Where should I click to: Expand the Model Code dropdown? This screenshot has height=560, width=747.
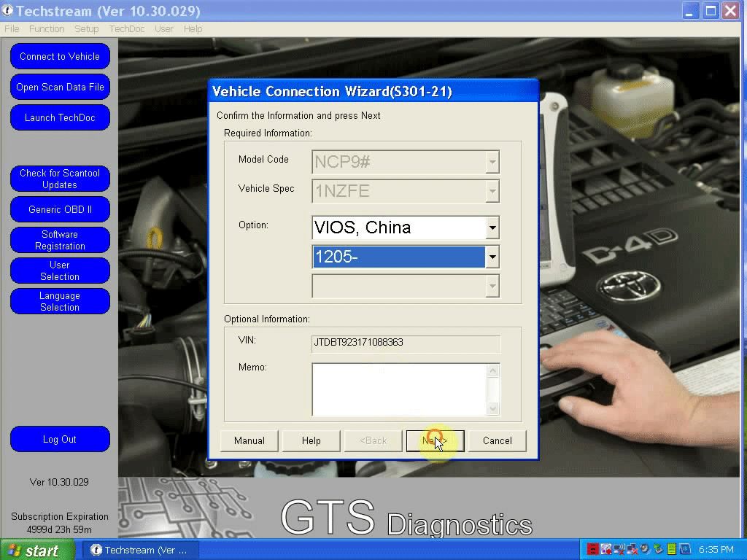click(492, 162)
